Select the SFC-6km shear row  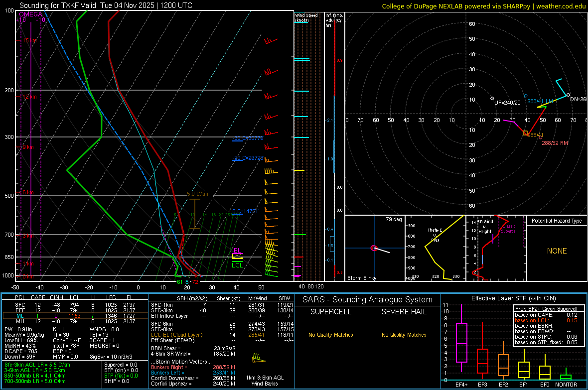222,324
